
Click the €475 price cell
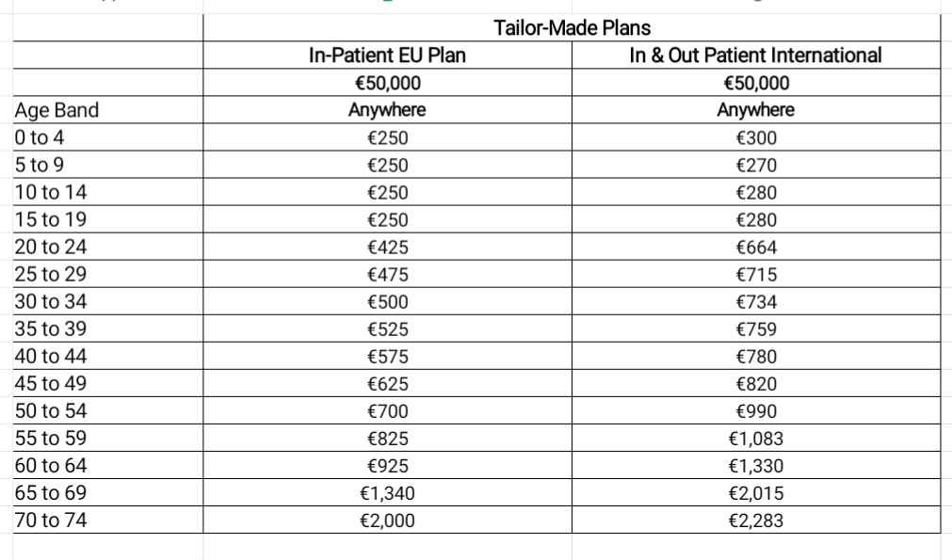pos(387,275)
